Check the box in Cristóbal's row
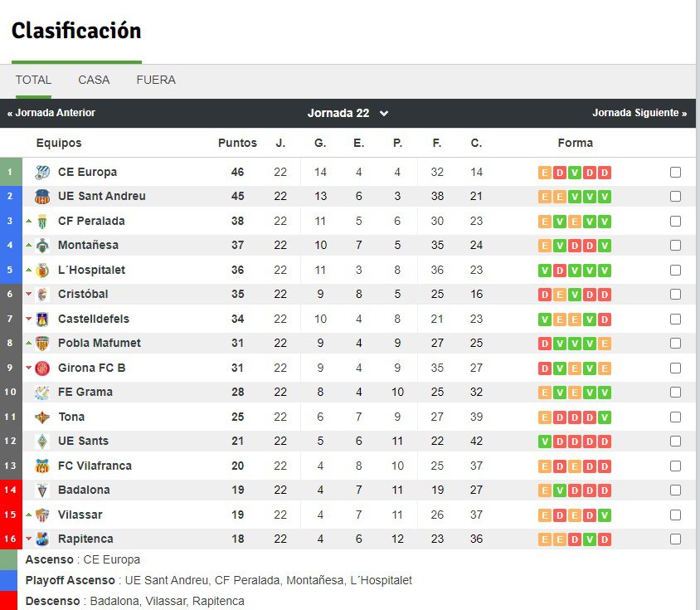700x610 pixels. click(675, 294)
